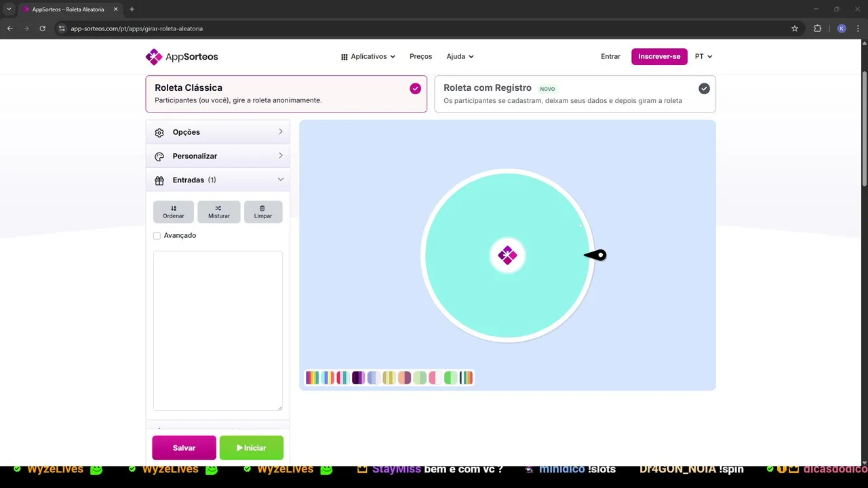This screenshot has height=488, width=868.
Task: Click the Personalizar palette icon
Action: (x=159, y=157)
